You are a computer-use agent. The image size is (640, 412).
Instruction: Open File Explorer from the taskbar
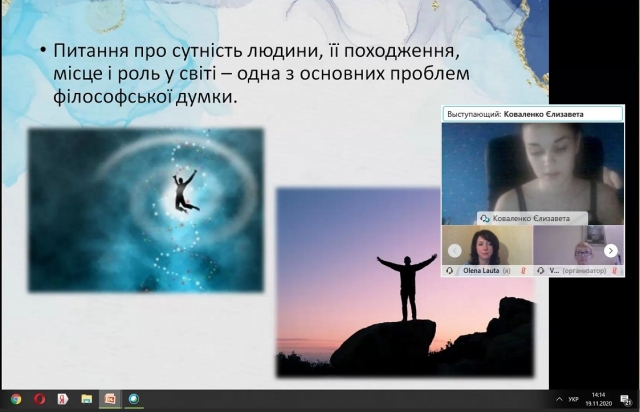86,399
